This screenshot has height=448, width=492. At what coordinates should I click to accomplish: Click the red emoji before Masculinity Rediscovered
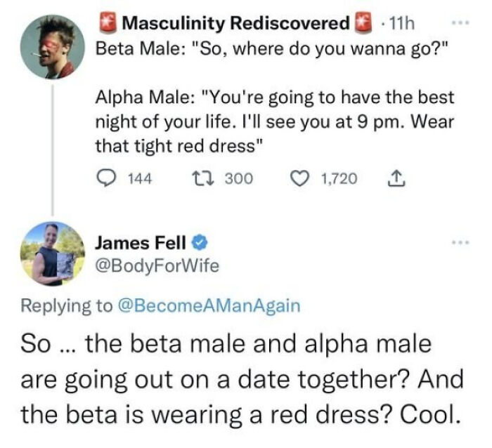(x=108, y=23)
